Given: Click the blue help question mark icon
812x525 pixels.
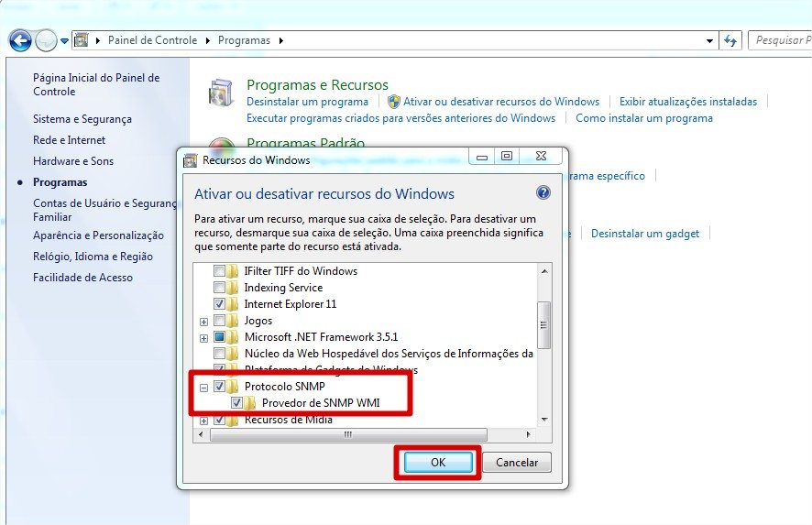Looking at the screenshot, I should (543, 193).
